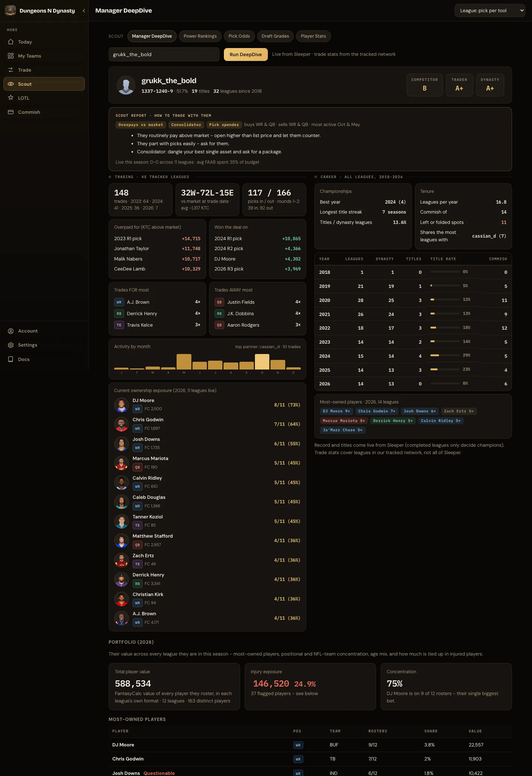Click the Ja'Marr Chase 5× chip
Image resolution: width=532 pixels, height=776 pixels.
342,430
